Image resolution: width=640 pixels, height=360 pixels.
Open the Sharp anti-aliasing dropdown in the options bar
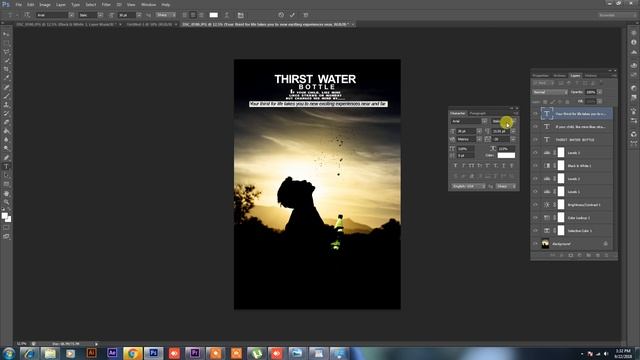tap(166, 15)
